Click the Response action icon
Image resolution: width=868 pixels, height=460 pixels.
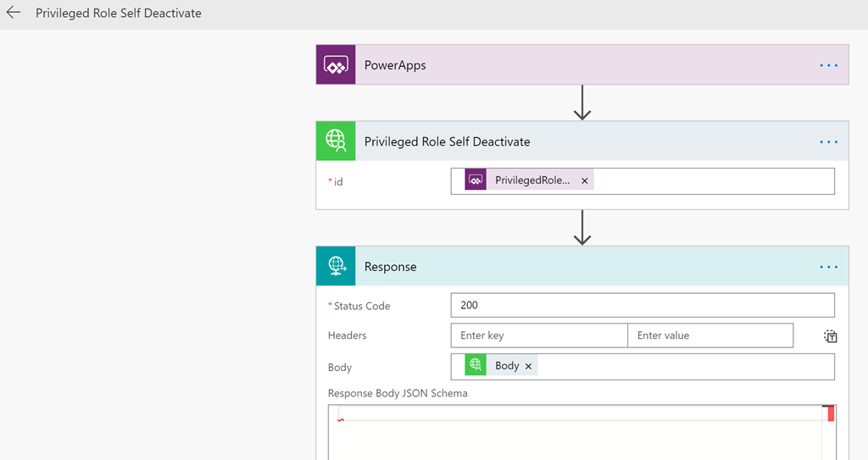pos(336,266)
